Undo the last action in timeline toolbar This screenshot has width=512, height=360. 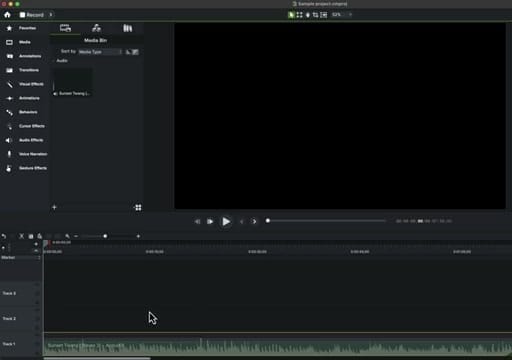pyautogui.click(x=4, y=236)
